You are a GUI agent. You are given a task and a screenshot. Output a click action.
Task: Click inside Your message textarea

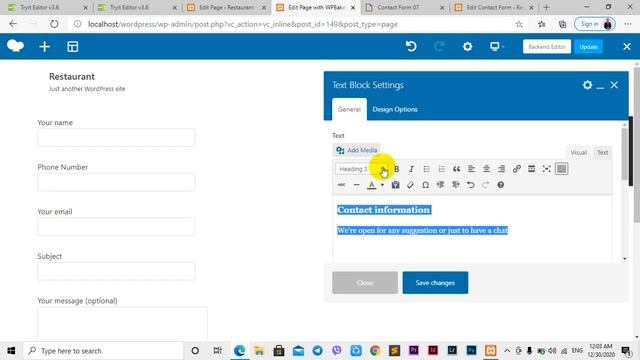[122, 324]
